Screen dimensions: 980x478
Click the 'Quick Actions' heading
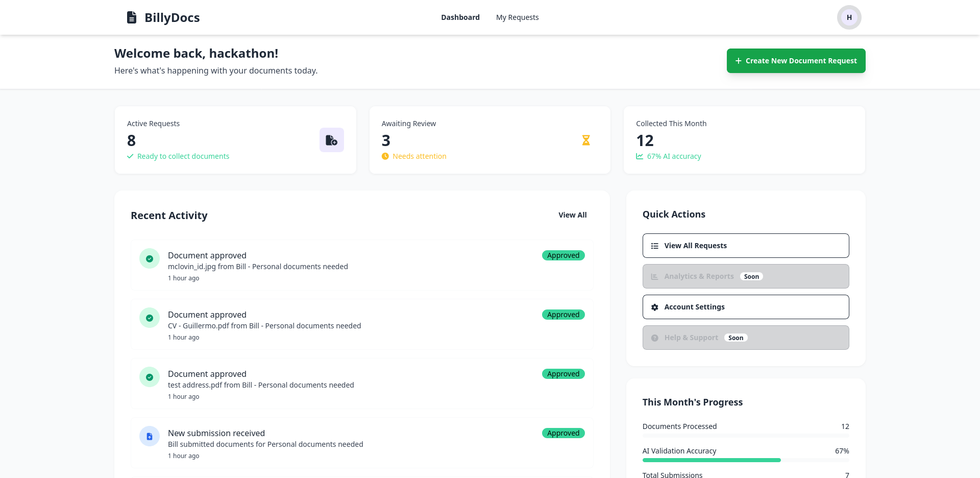674,214
